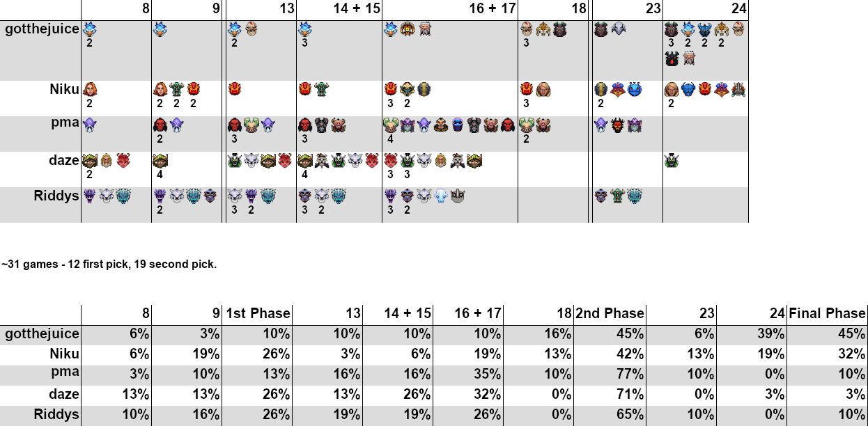Select the blond Invoker icon in Niku's column 18

[x=544, y=89]
